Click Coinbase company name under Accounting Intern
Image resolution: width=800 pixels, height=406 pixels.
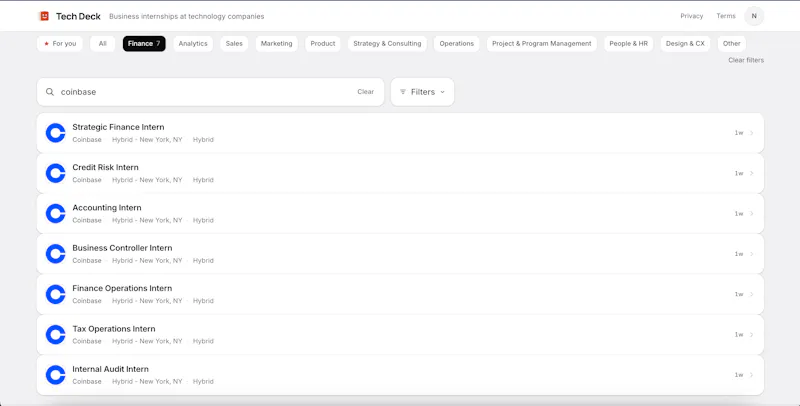pos(87,220)
